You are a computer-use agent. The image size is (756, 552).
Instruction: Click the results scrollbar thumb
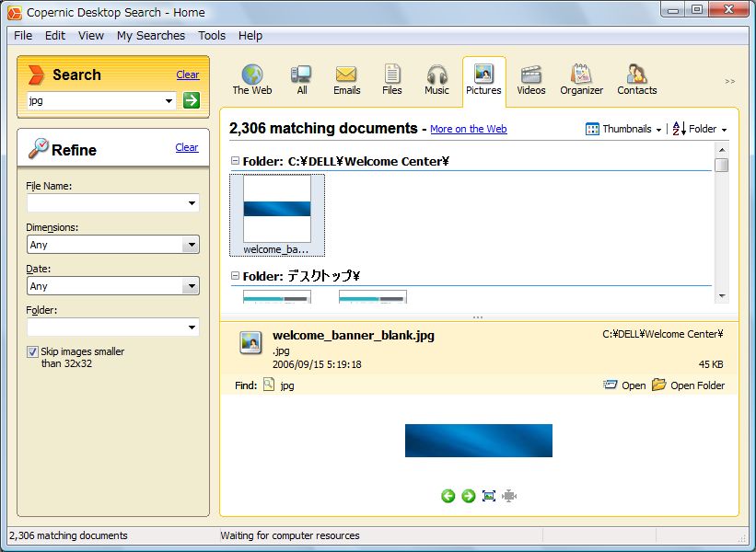pos(722,166)
